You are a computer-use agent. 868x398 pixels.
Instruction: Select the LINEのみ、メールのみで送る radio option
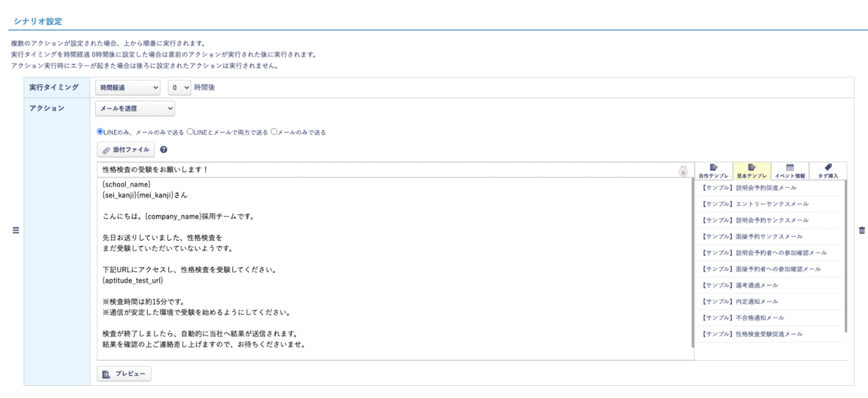tap(100, 132)
